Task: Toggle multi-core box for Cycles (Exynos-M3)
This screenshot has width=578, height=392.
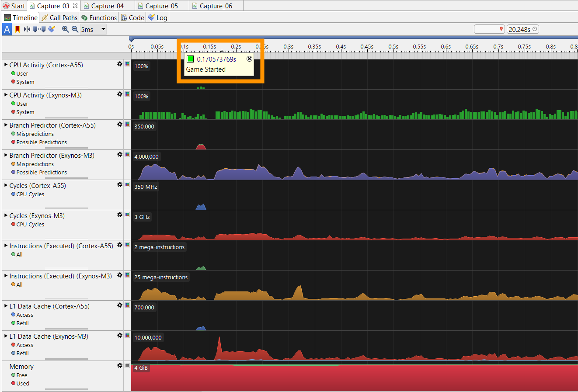Action: (x=127, y=215)
